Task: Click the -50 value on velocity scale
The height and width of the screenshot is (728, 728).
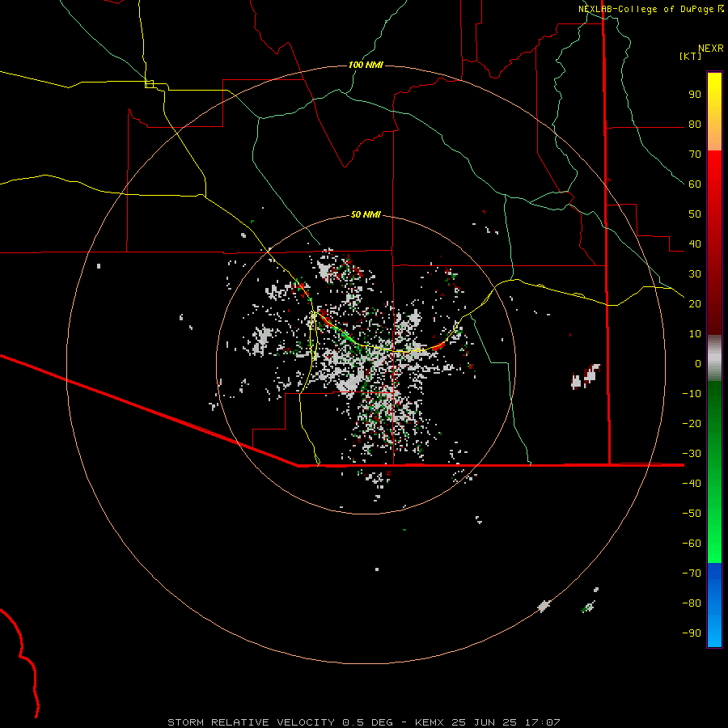Action: [692, 514]
